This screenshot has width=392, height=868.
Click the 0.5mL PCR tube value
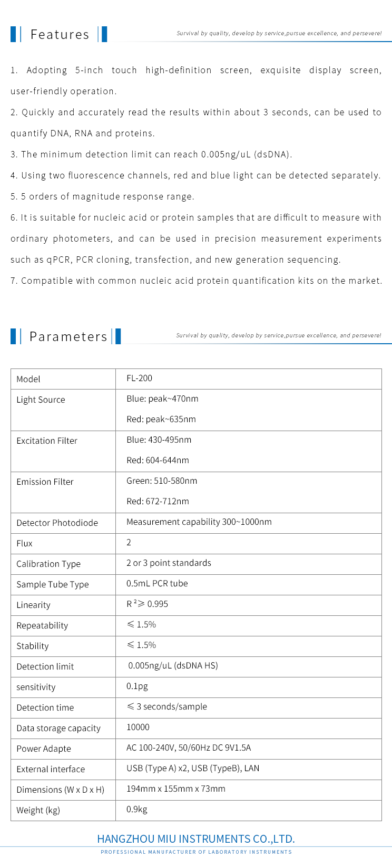(x=157, y=583)
